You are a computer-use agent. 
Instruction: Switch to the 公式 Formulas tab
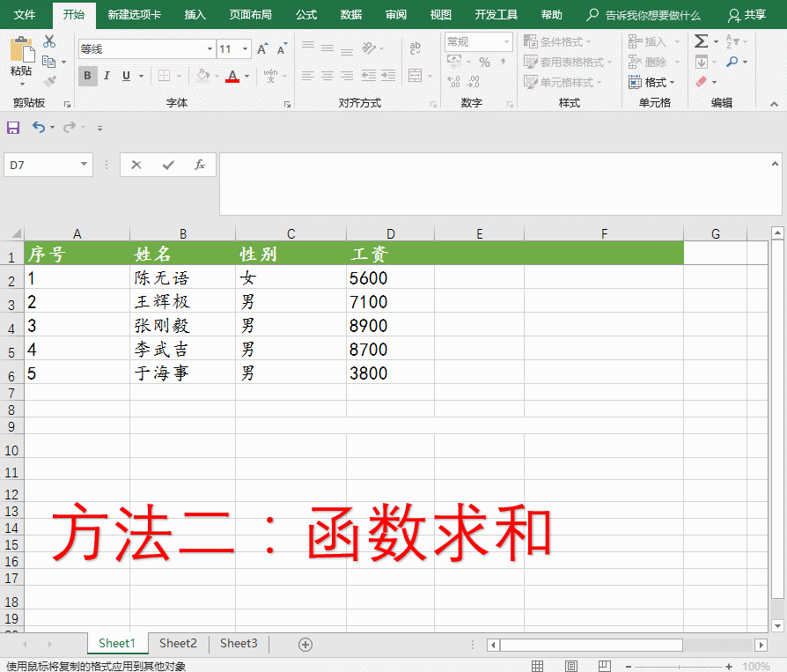(306, 15)
